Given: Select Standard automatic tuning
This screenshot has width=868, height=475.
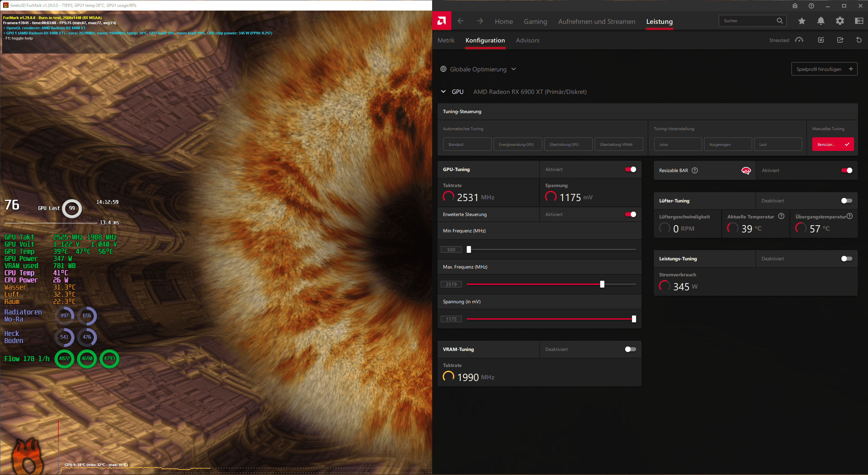Looking at the screenshot, I should pyautogui.click(x=467, y=144).
